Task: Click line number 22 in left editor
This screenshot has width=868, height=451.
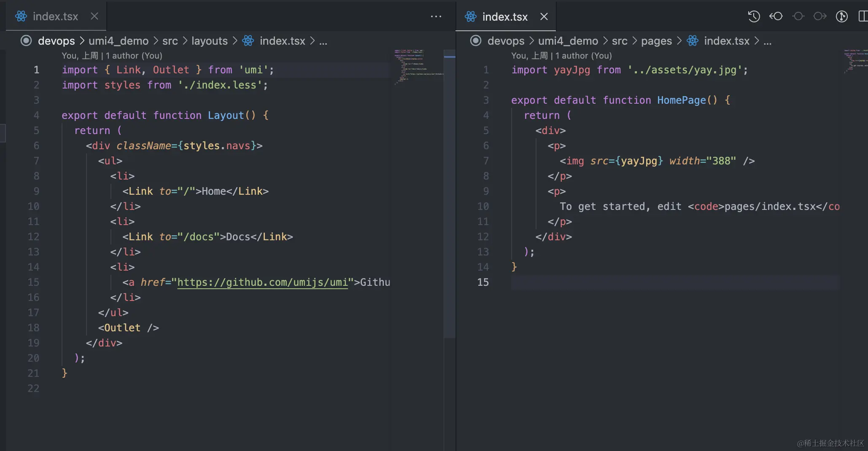Action: click(x=33, y=388)
